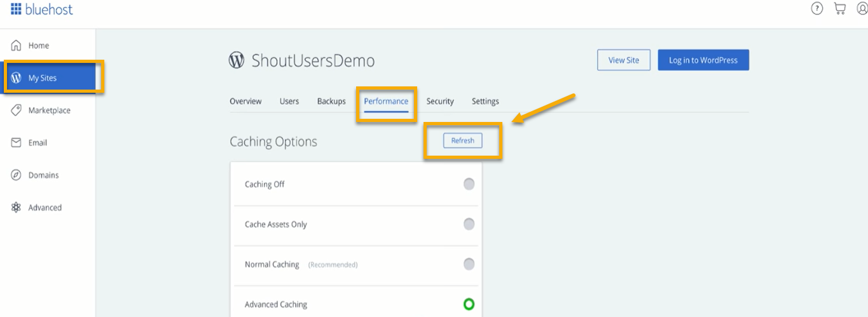Switch to the Users tab
The width and height of the screenshot is (868, 317).
(x=289, y=101)
